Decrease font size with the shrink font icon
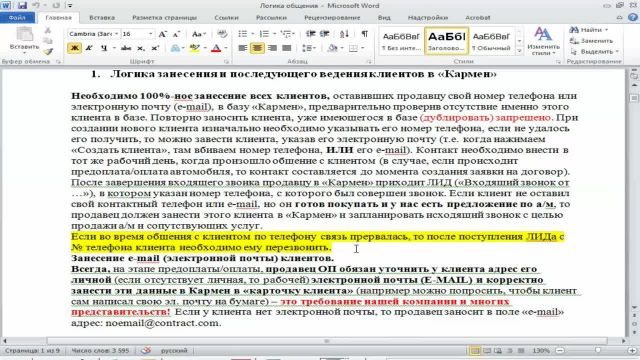Image resolution: width=640 pixels, height=360 pixels. coord(177,34)
